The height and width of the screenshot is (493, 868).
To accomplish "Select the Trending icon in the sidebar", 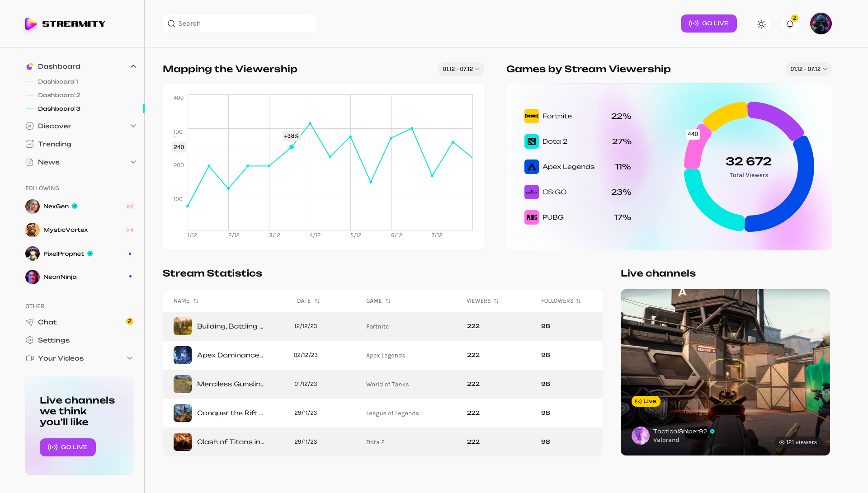I will click(x=29, y=144).
